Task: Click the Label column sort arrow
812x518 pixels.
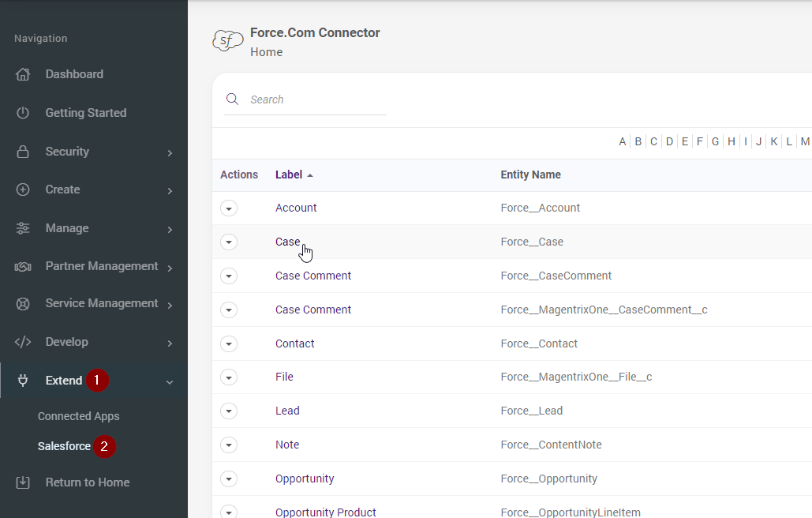Action: tap(310, 175)
